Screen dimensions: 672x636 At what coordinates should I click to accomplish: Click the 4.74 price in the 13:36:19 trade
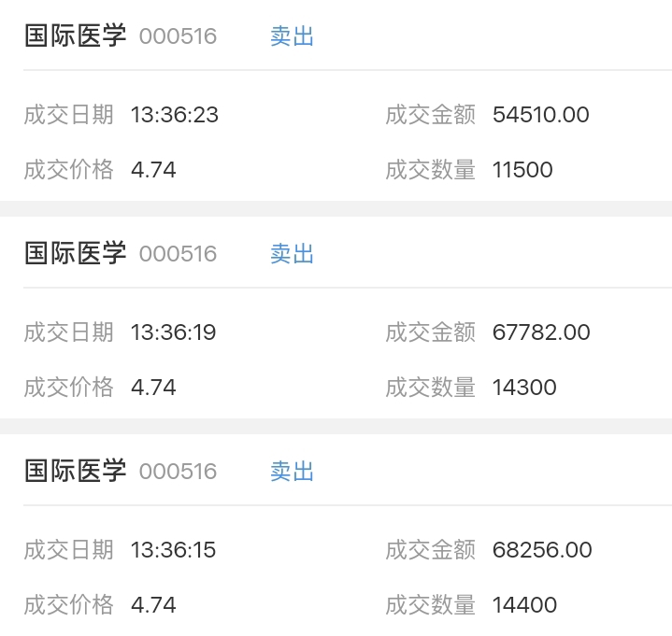(153, 388)
